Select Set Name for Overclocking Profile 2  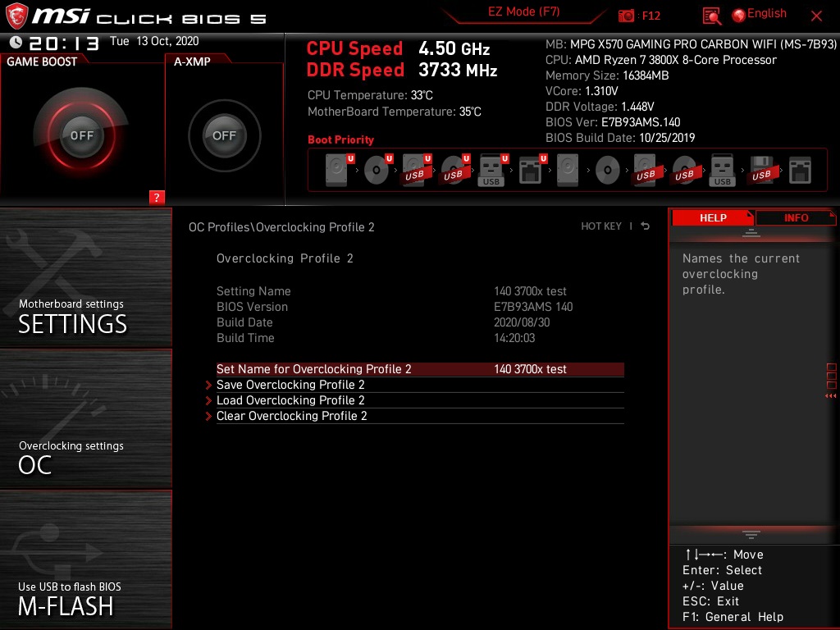tap(420, 369)
